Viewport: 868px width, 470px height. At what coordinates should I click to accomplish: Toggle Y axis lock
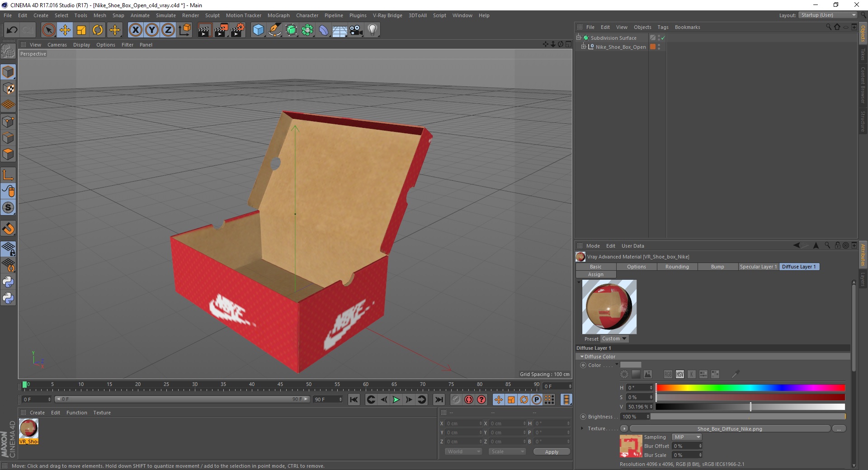(152, 30)
